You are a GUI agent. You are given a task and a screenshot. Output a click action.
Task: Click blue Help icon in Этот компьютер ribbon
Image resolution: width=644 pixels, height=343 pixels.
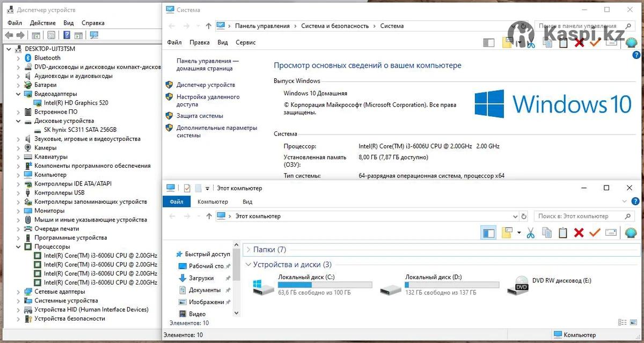click(x=635, y=202)
